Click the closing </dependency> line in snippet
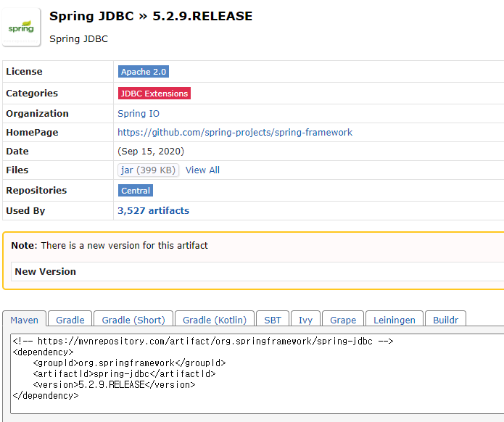 [46, 395]
